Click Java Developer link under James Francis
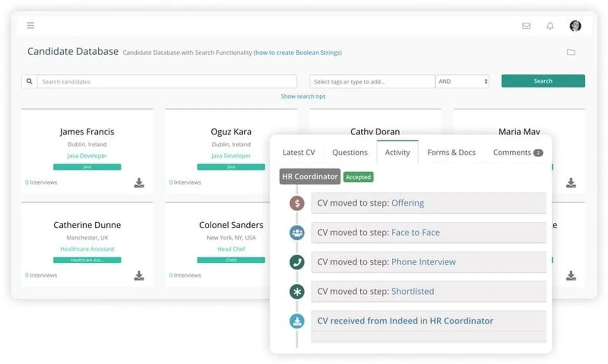 tap(87, 156)
